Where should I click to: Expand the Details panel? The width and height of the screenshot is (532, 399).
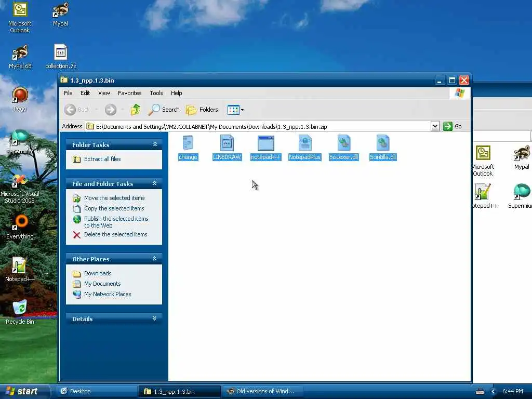[155, 318]
